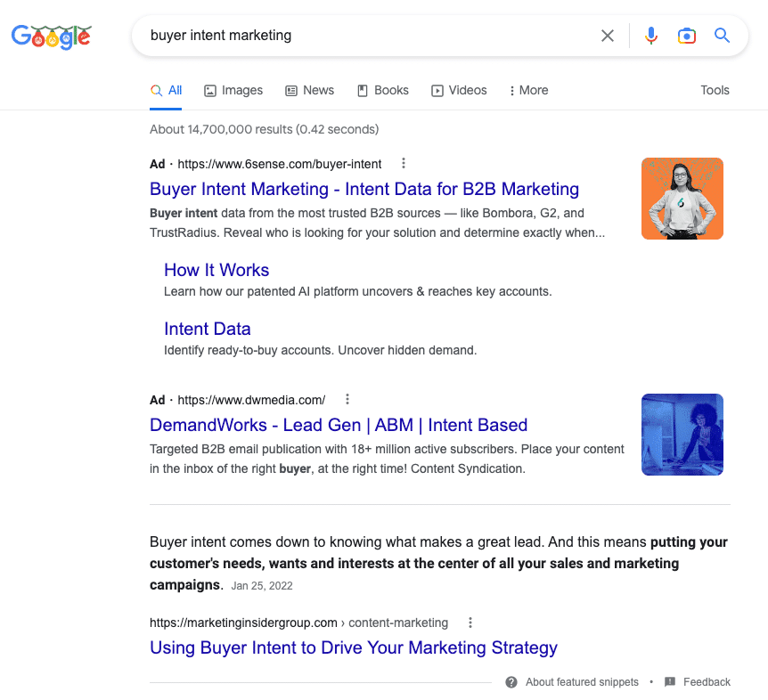This screenshot has width=768, height=700.
Task: Open three-dot menu for the marketinginsidergroup result
Action: (470, 623)
